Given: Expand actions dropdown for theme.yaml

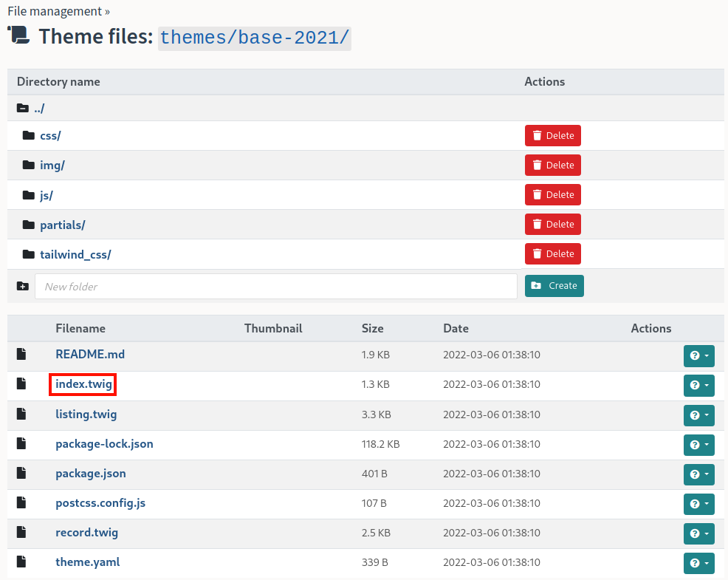Looking at the screenshot, I should click(698, 563).
